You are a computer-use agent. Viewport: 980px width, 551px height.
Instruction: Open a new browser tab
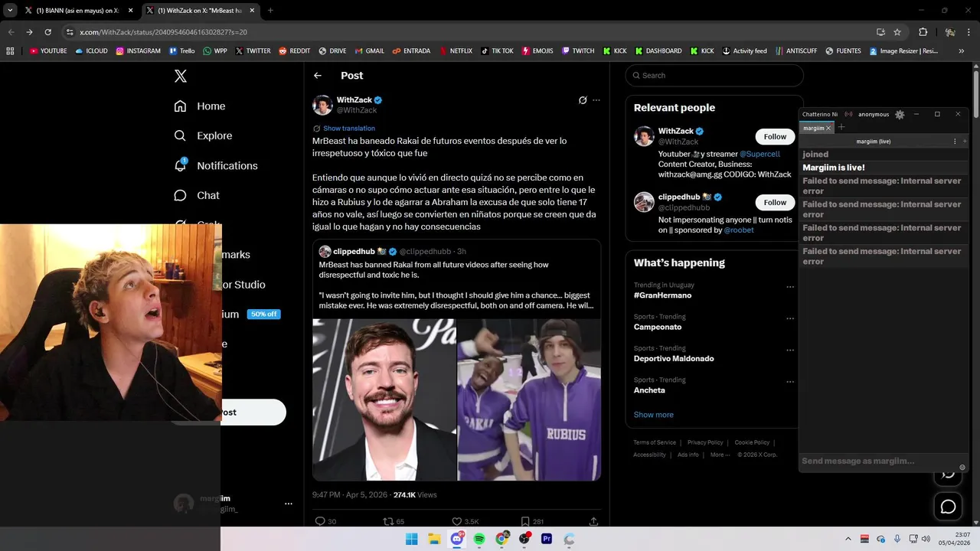pos(270,11)
